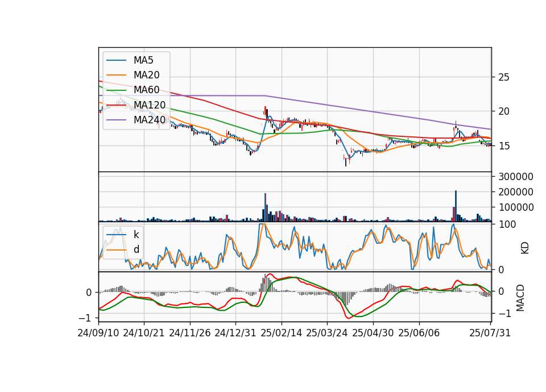This screenshot has height=392, width=546.
Task: Click the MA20 legend label
Action: (x=146, y=75)
